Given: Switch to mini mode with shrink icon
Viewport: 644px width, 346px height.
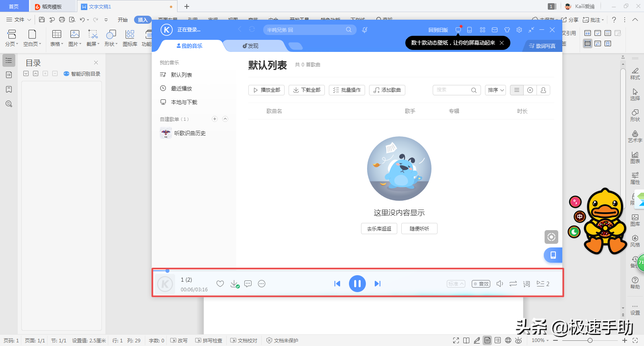Looking at the screenshot, I should pos(531,30).
